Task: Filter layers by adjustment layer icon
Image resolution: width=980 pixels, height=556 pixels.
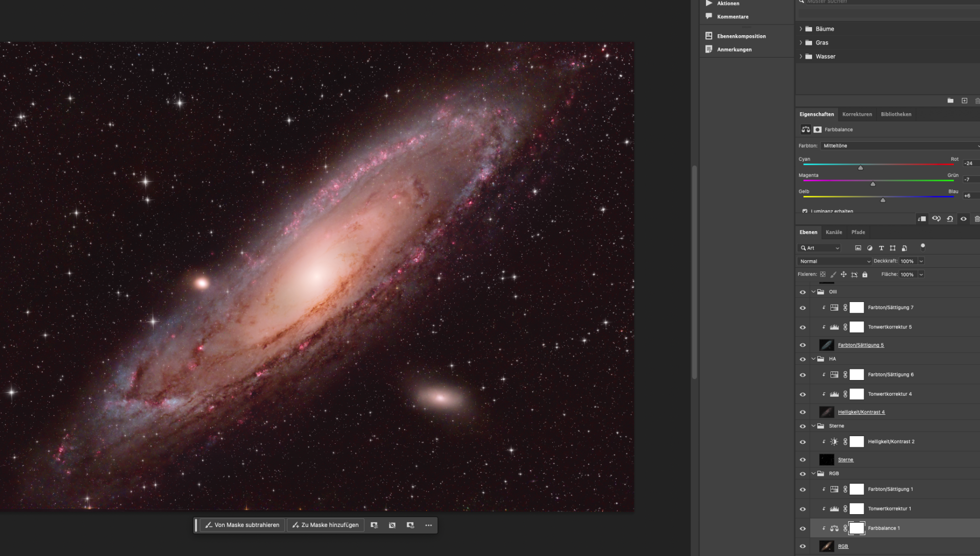Action: click(870, 248)
